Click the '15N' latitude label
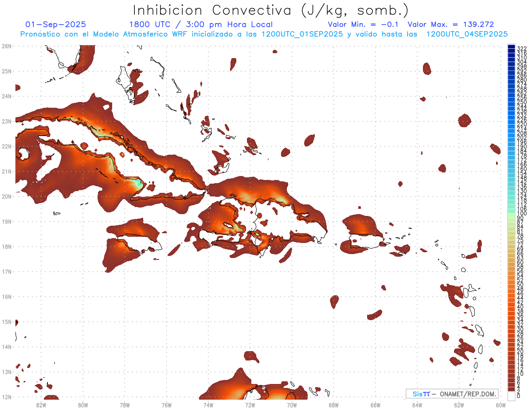This screenshot has width=532, height=411. coord(6,321)
